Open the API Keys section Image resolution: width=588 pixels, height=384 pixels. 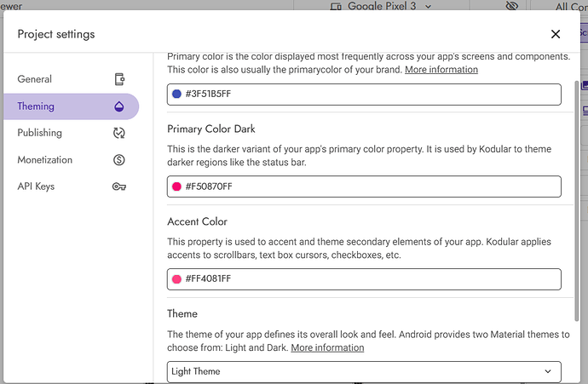click(36, 186)
